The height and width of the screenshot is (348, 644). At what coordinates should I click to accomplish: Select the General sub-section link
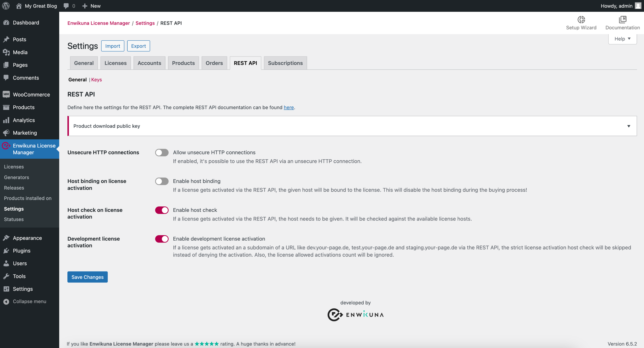pyautogui.click(x=78, y=79)
